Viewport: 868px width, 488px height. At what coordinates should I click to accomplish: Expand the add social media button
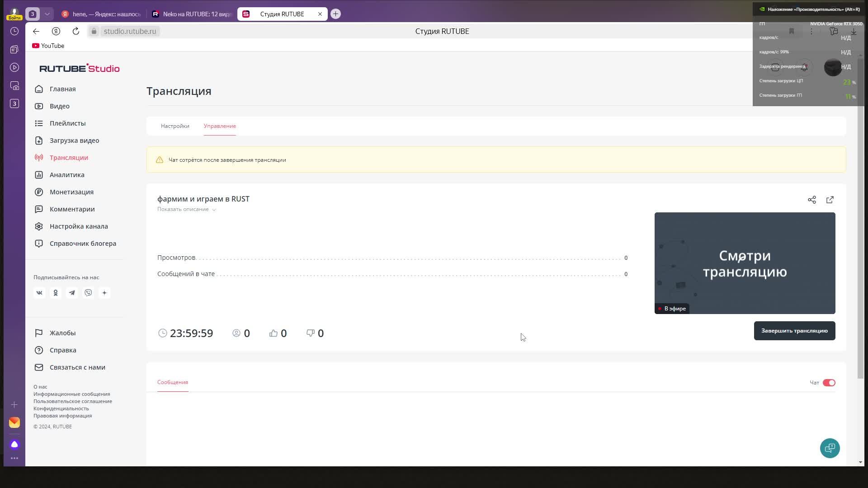pyautogui.click(x=104, y=292)
